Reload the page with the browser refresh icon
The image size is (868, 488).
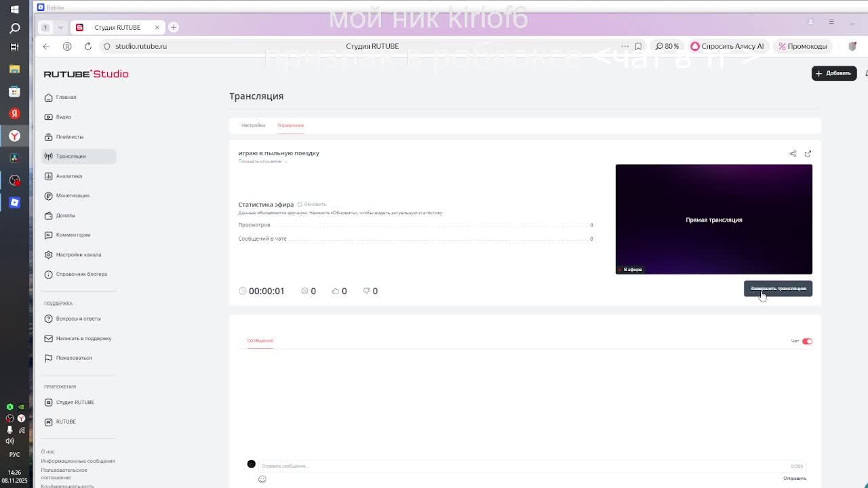tap(87, 46)
